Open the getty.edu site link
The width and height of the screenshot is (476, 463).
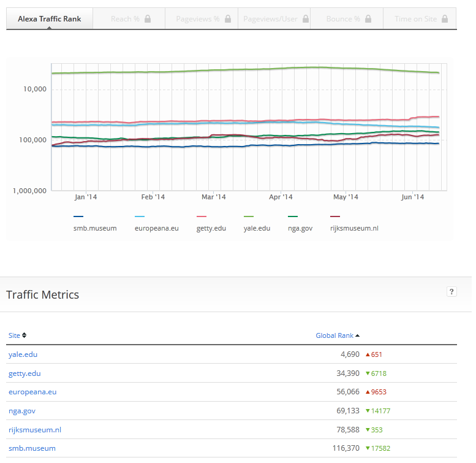point(25,373)
